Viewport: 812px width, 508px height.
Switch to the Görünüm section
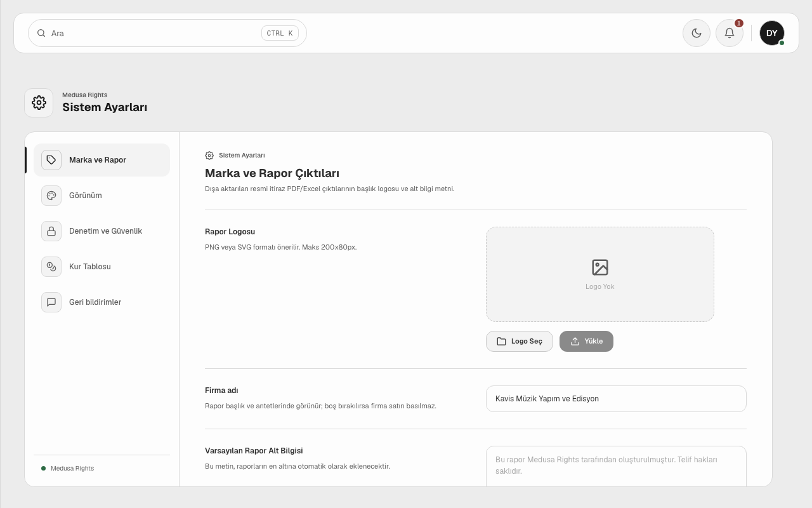tap(101, 196)
